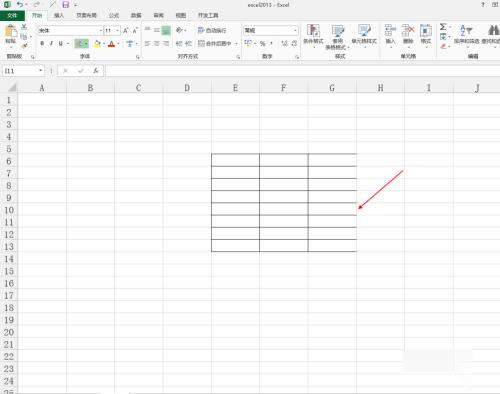Screen dimensions: 500x394
Task: Click the Fill down icon in editing group
Action: (x=443, y=37)
